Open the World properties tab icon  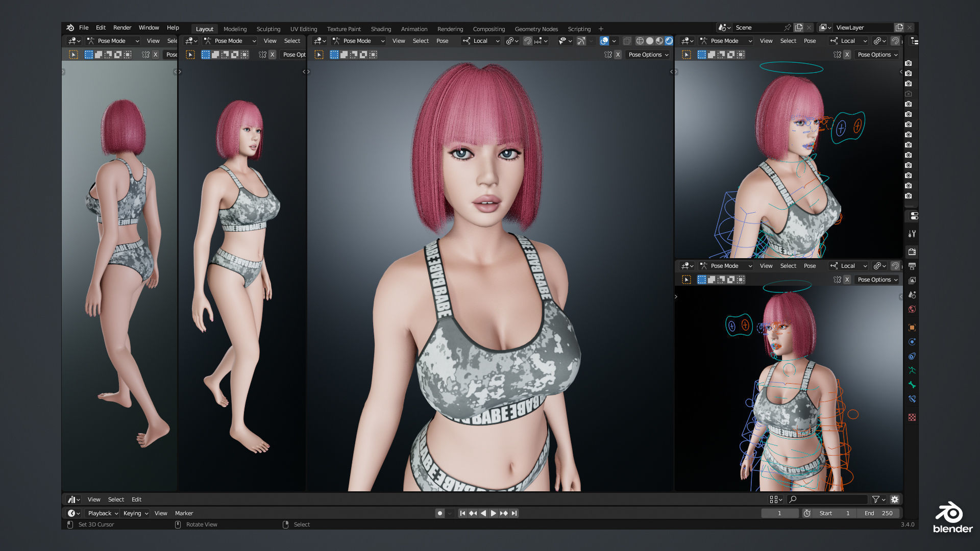912,309
